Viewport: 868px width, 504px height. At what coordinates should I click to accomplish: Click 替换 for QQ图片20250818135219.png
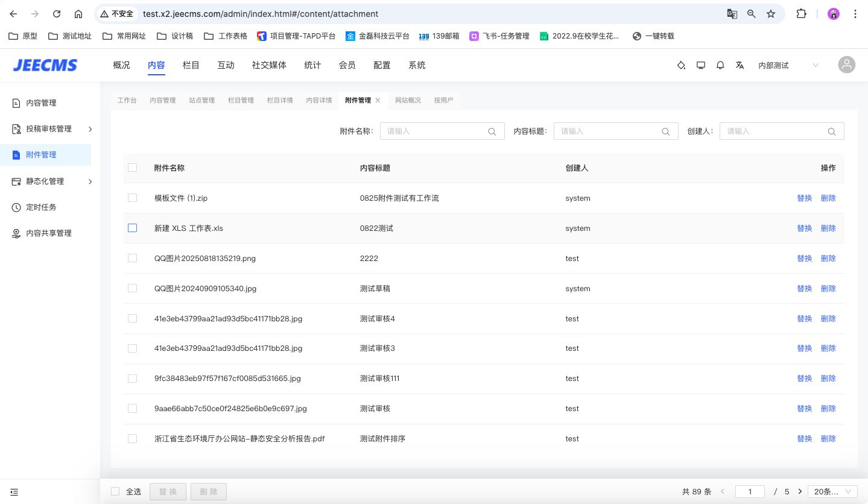[804, 258]
